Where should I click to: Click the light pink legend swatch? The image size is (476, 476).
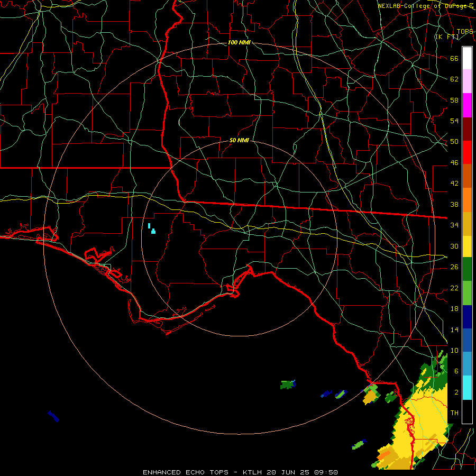467,81
